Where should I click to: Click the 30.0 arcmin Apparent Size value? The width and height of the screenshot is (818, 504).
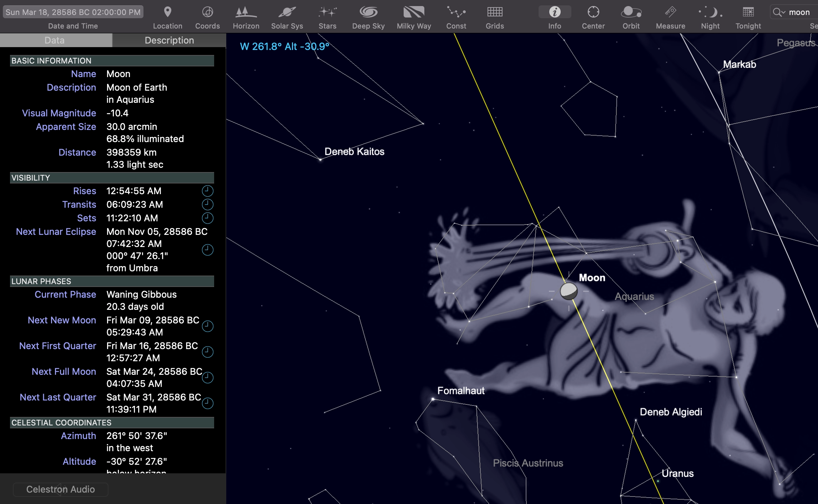pyautogui.click(x=132, y=127)
